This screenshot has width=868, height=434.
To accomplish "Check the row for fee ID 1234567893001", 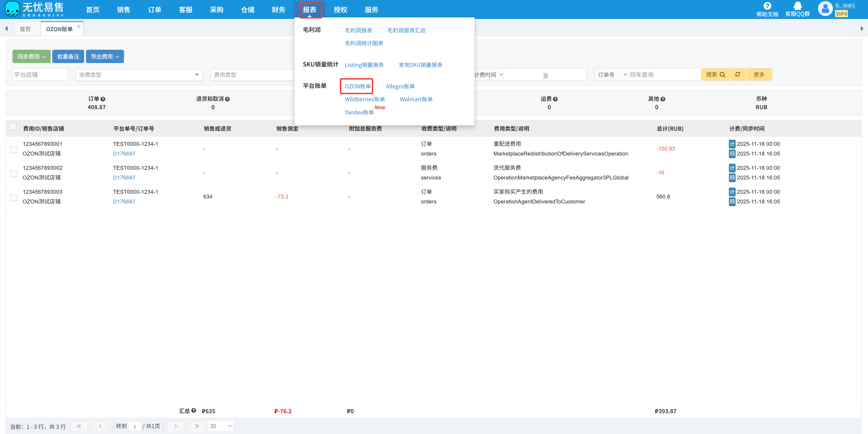I will (x=14, y=149).
